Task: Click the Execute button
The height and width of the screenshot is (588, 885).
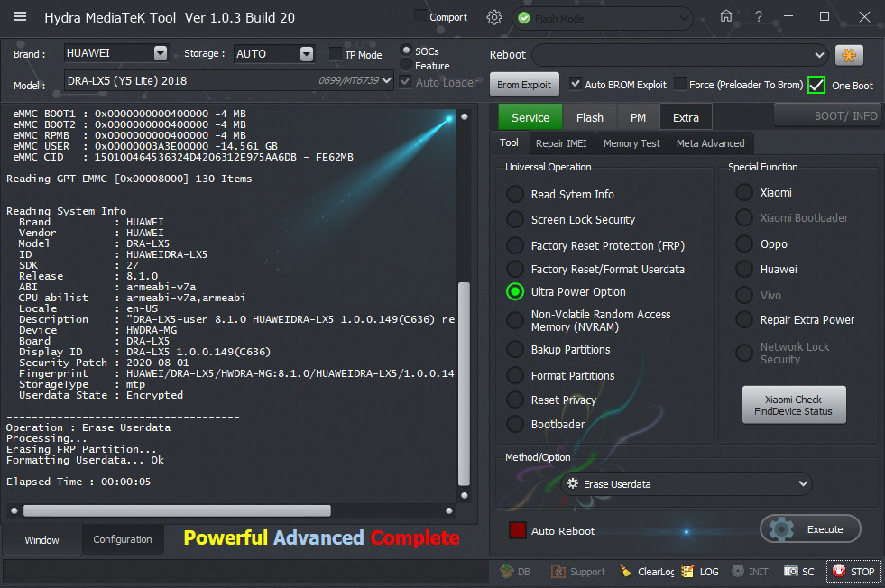Action: pos(810,529)
